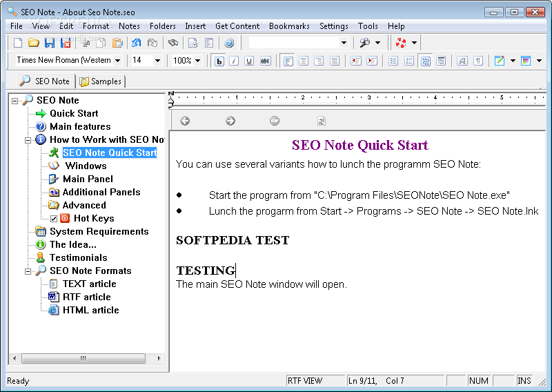Undo the last action with blue arrow
Screen dimensions: 552x392
(x=136, y=43)
